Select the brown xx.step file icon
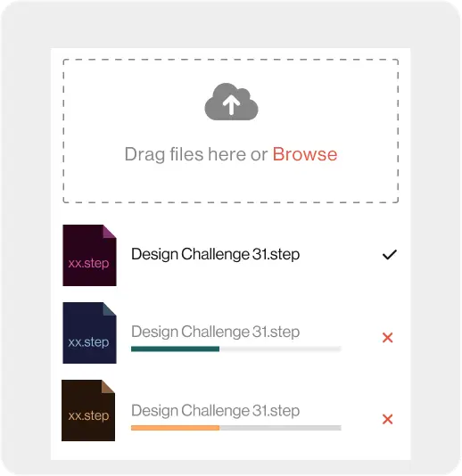462x476 pixels. [88, 410]
